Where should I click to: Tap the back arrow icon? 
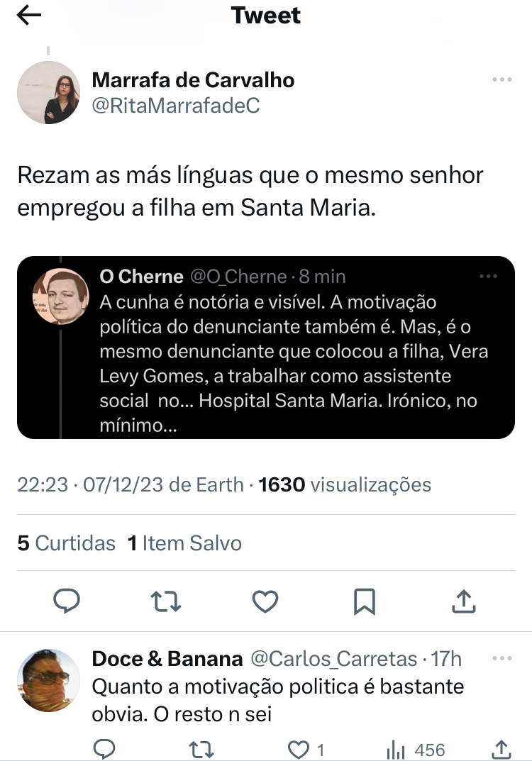coord(29,16)
